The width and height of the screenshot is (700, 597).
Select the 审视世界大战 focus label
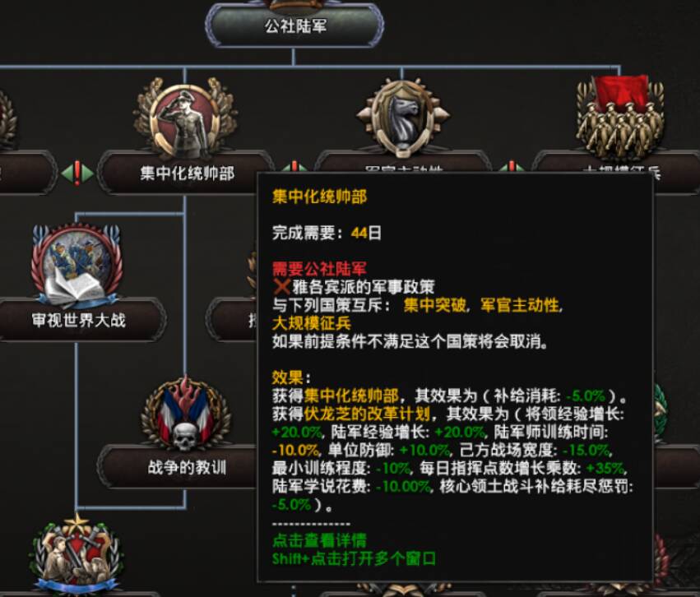(x=79, y=320)
